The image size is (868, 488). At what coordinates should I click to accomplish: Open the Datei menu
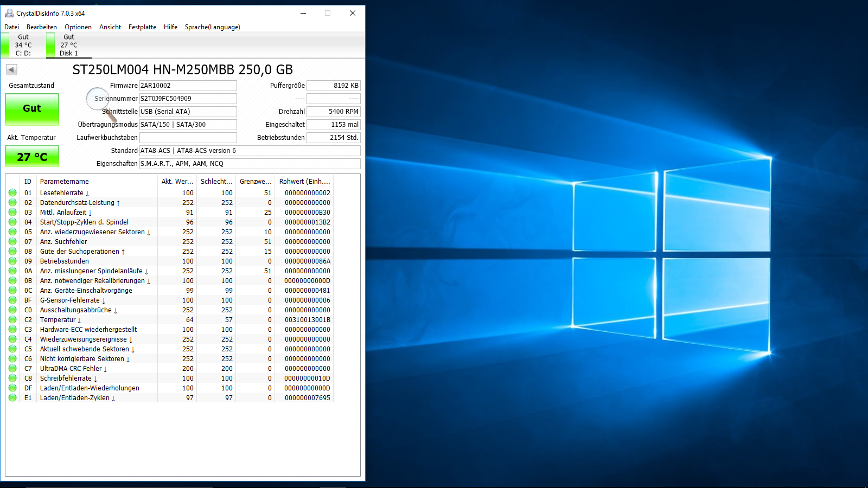point(11,27)
